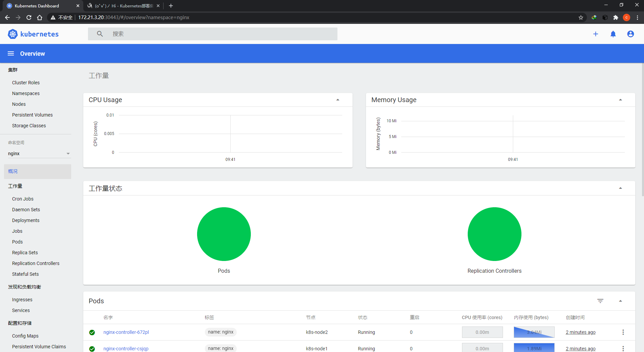Collapse the Memory Usage card
Viewport: 644px width, 352px height.
[x=620, y=100]
